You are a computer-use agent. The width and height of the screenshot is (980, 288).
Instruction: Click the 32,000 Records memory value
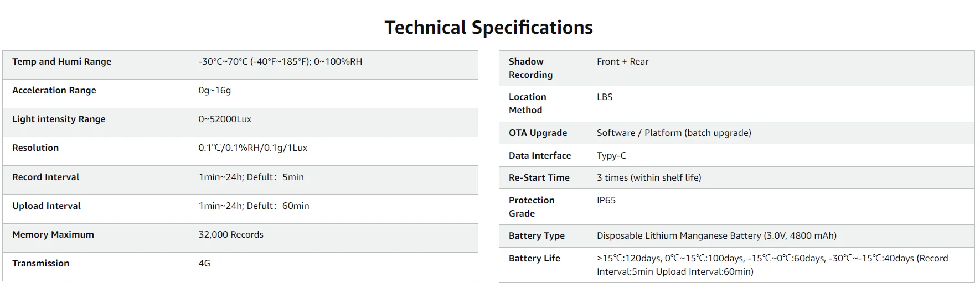tap(231, 234)
